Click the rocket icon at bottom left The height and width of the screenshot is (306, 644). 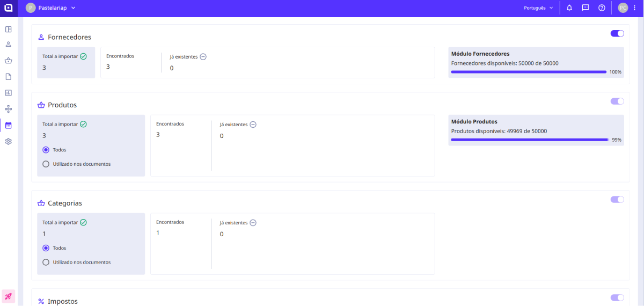[9, 296]
